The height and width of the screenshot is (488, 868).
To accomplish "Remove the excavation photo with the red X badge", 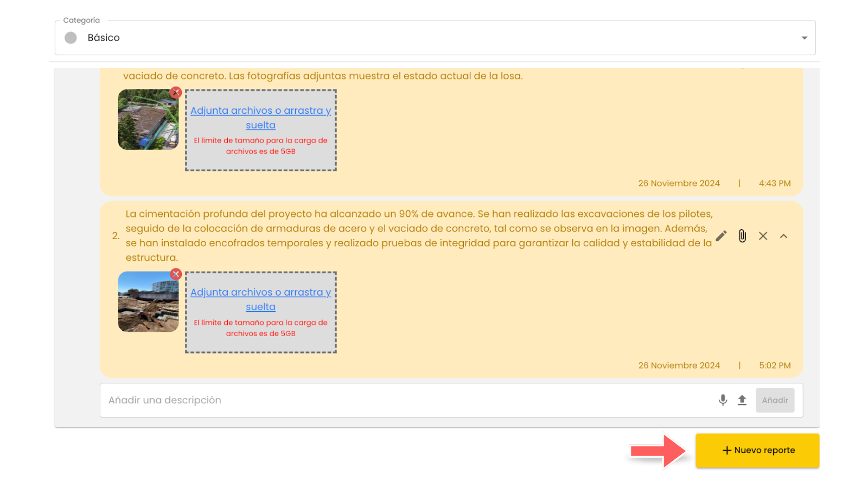I will [176, 274].
